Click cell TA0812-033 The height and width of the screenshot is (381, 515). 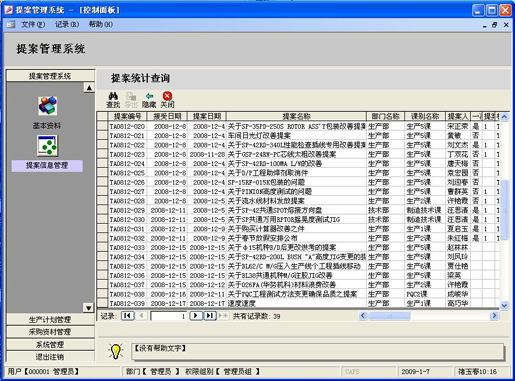tap(127, 248)
